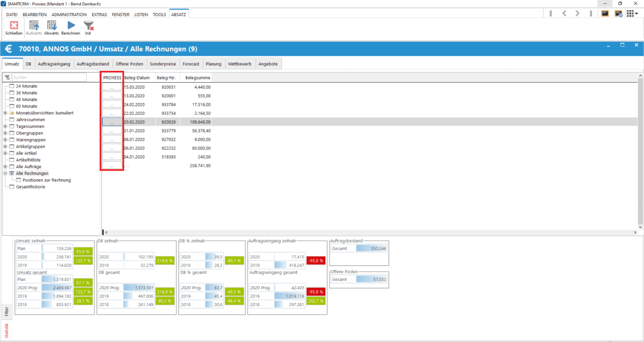
Task: Switch to the Forecast tab
Action: (191, 63)
